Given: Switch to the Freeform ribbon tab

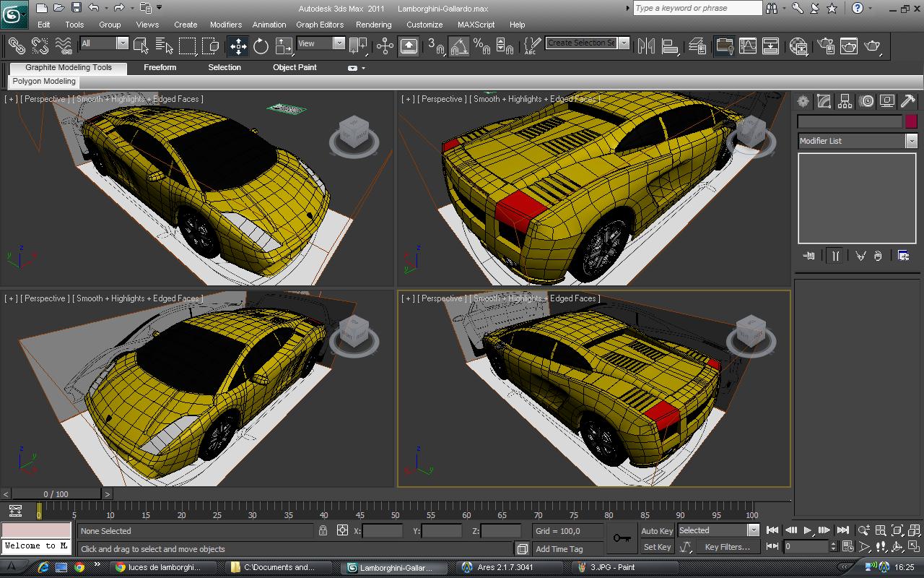Looking at the screenshot, I should pyautogui.click(x=160, y=67).
